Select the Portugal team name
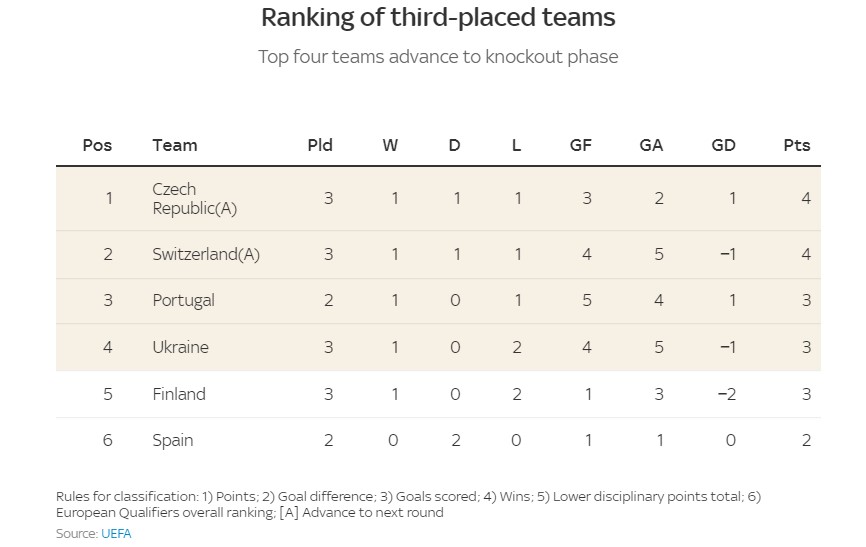866x547 pixels. (x=183, y=300)
